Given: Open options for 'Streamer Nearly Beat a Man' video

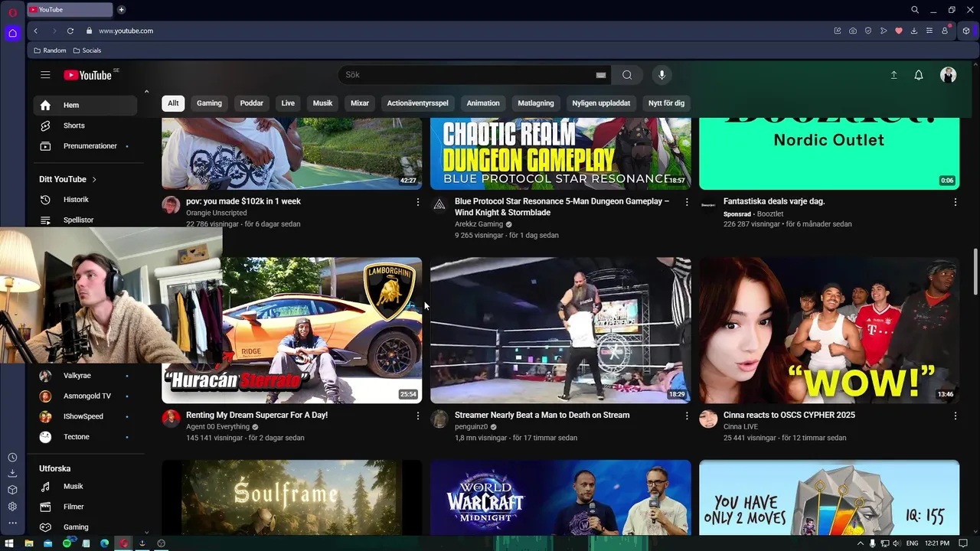Looking at the screenshot, I should [687, 416].
